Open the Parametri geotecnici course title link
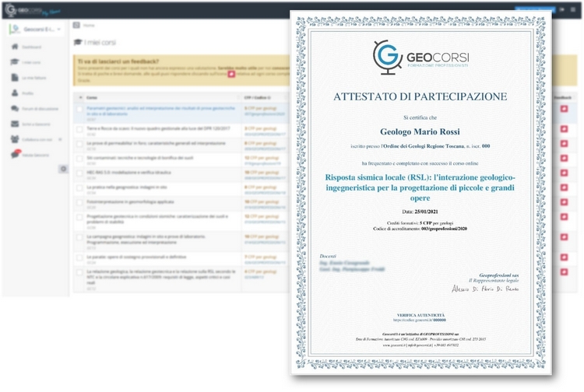Image resolution: width=584 pixels, height=392 pixels. pyautogui.click(x=160, y=110)
